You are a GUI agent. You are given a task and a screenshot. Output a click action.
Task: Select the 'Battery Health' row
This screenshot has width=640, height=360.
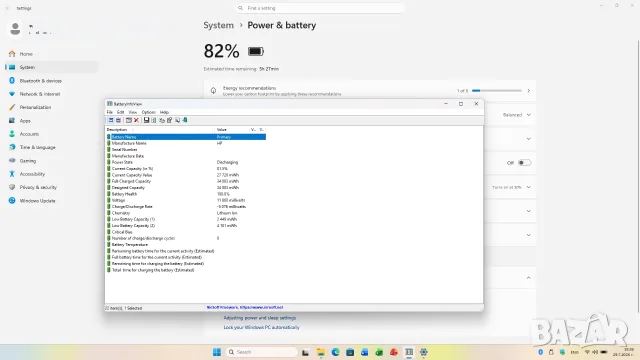(186, 194)
